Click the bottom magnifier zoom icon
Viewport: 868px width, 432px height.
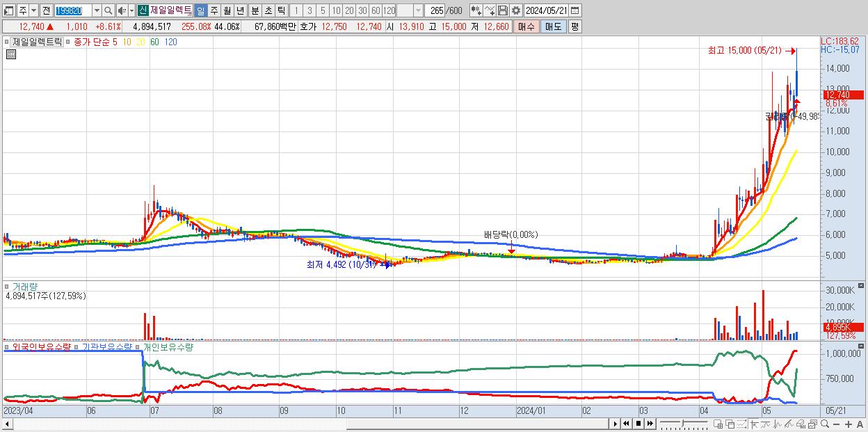pyautogui.click(x=825, y=424)
